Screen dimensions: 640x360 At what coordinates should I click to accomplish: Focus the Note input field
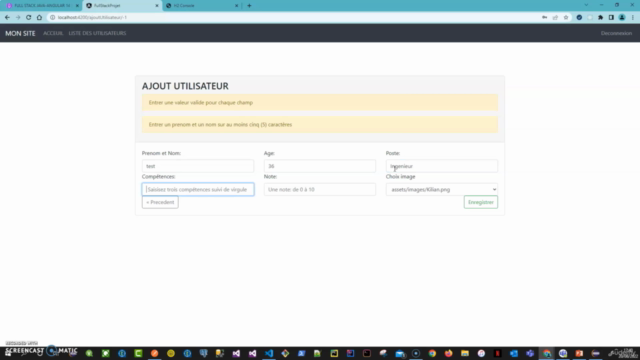320,189
